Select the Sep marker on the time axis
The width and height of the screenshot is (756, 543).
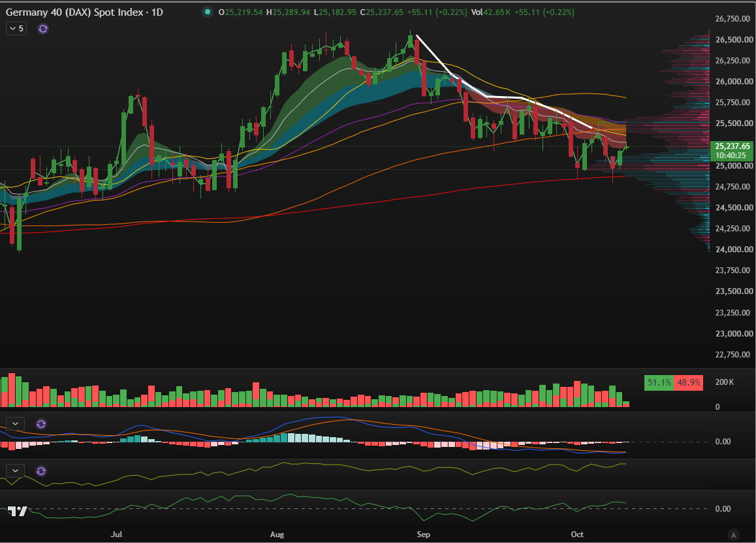(423, 535)
